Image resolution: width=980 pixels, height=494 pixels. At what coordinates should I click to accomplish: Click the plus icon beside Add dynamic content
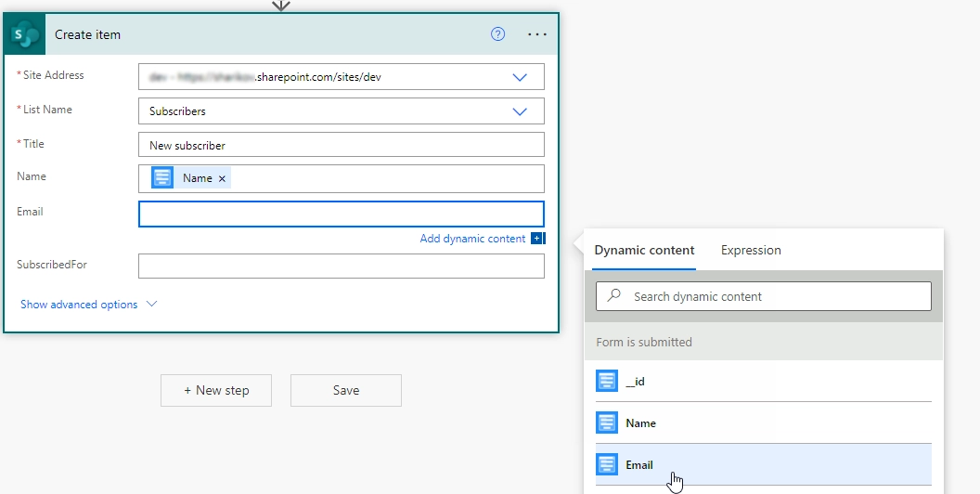(x=537, y=239)
